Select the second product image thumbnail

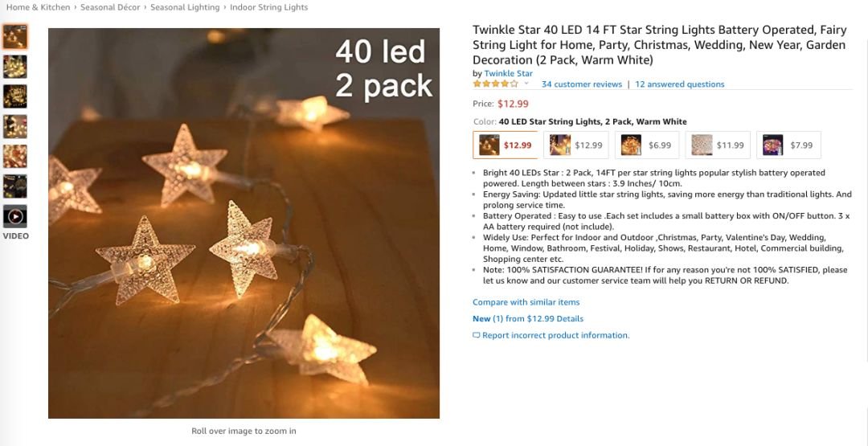click(15, 67)
